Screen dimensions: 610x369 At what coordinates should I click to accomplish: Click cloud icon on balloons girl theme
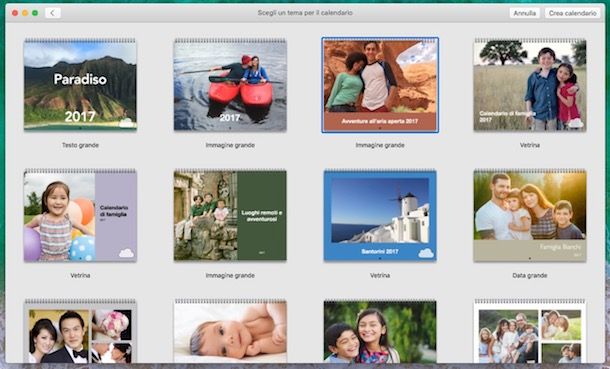click(x=126, y=253)
